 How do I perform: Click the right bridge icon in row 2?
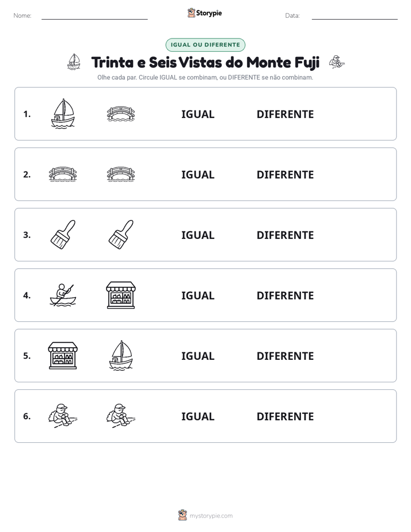point(121,174)
